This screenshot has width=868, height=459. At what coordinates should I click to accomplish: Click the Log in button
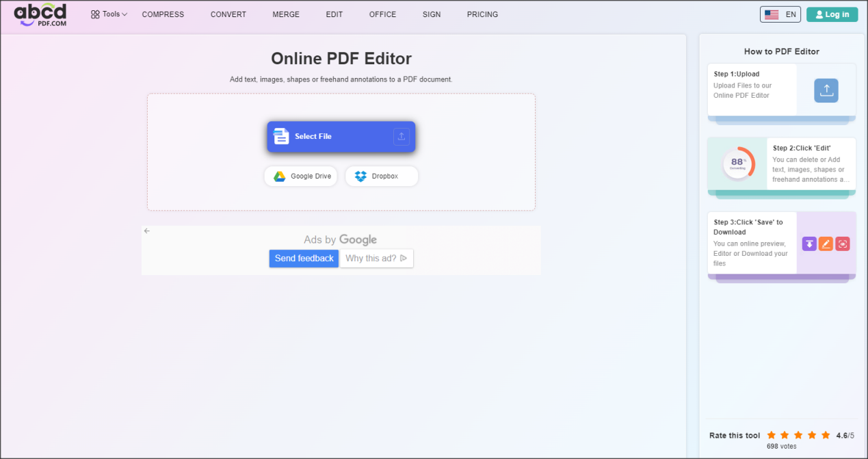click(x=832, y=14)
